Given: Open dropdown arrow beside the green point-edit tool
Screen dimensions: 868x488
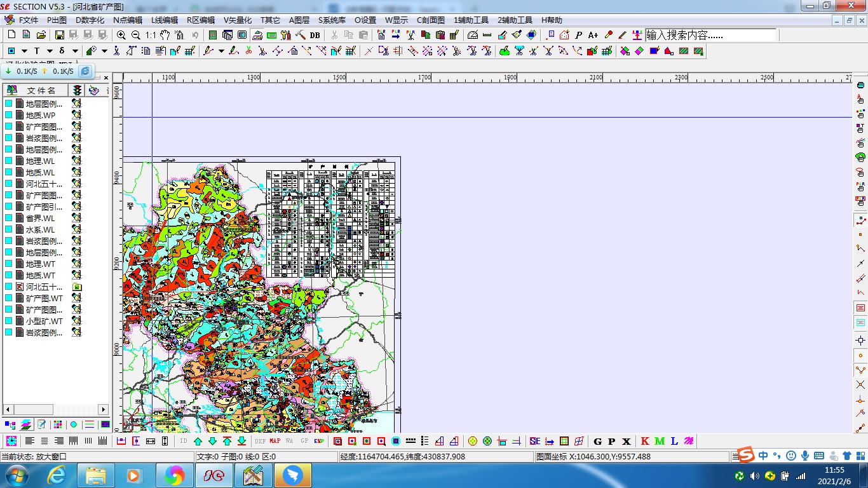Looking at the screenshot, I should click(104, 51).
